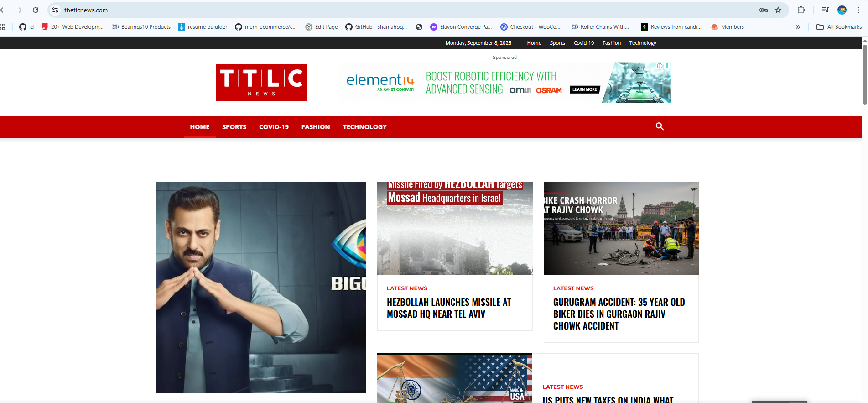Open the Salman Khan featured image
Viewport: 868px width, 403px height.
click(261, 287)
